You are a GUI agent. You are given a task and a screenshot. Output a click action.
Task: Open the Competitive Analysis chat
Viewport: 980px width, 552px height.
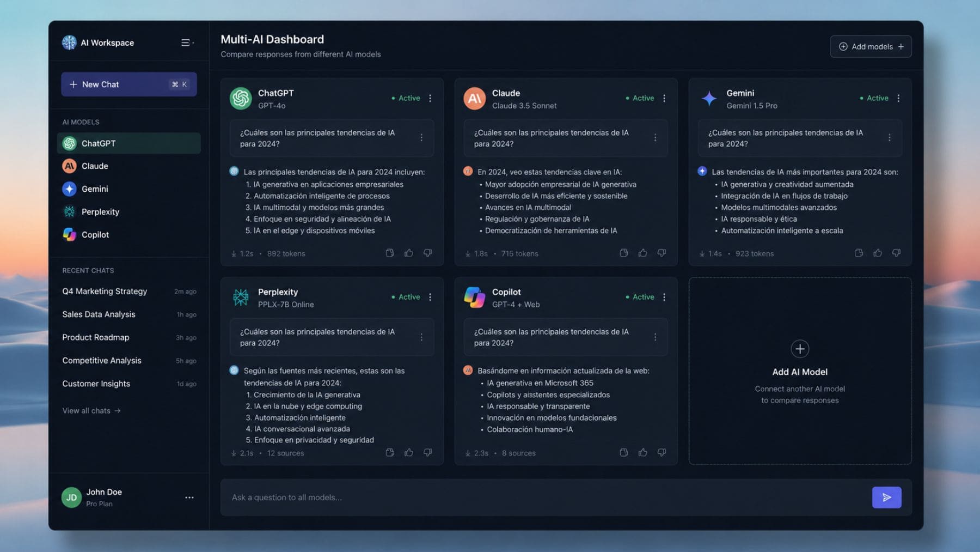(x=129, y=361)
